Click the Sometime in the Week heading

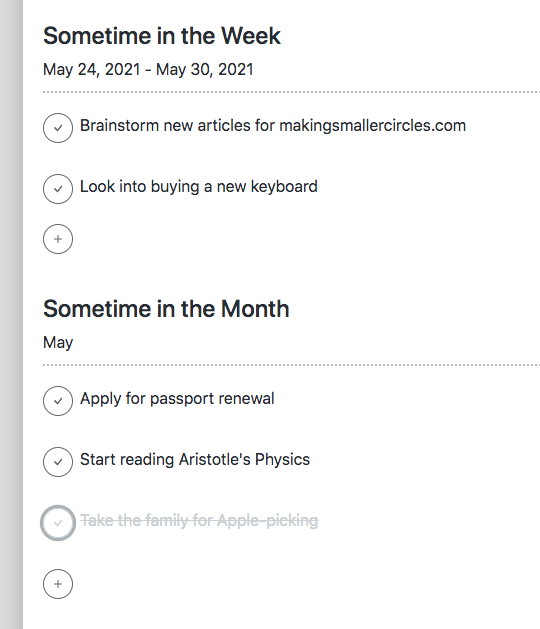(x=162, y=36)
